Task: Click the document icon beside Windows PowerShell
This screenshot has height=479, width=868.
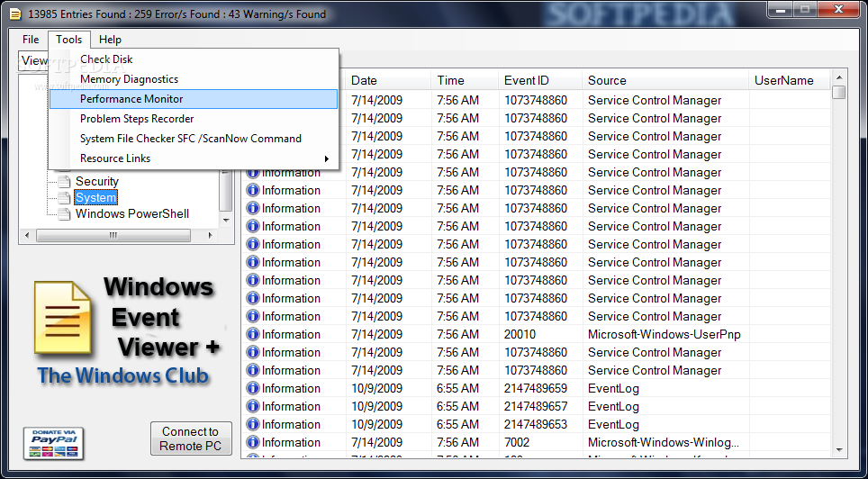Action: pyautogui.click(x=65, y=213)
